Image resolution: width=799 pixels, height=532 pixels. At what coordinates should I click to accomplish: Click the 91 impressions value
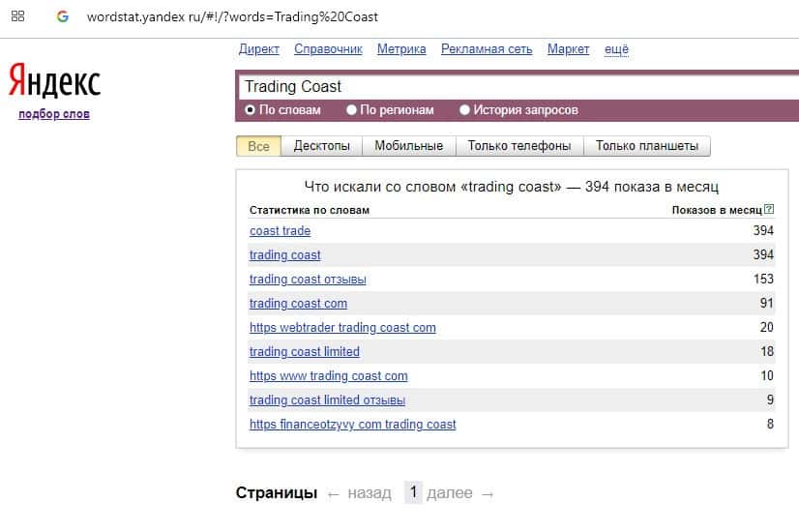point(766,303)
